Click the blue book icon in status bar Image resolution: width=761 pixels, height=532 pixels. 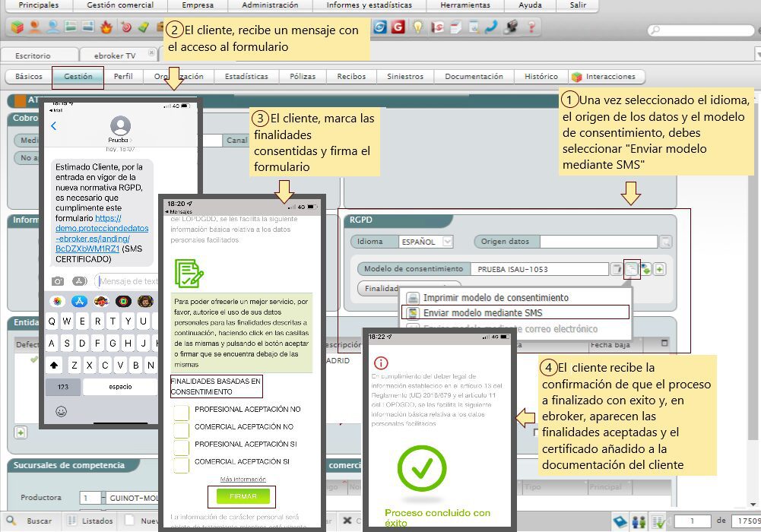(620, 521)
